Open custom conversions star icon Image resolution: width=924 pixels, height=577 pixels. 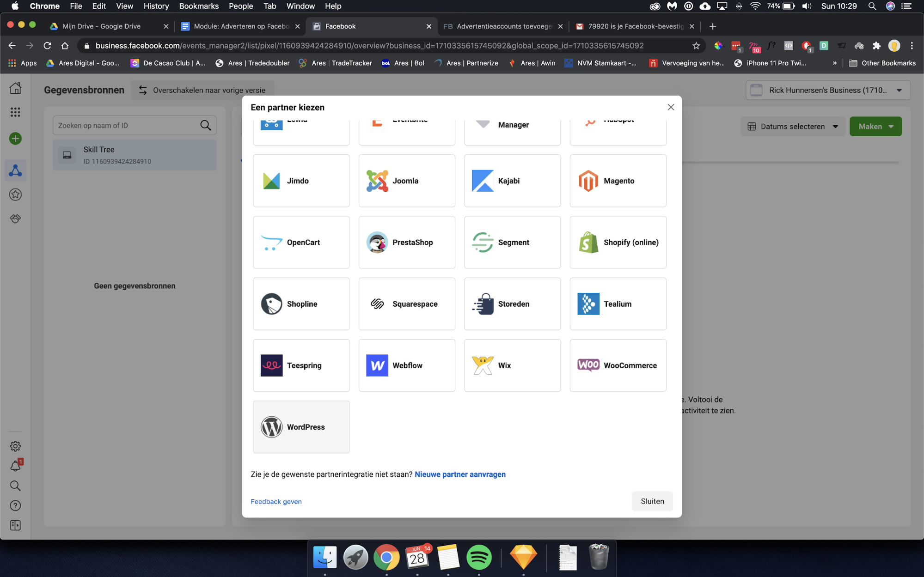tap(15, 194)
